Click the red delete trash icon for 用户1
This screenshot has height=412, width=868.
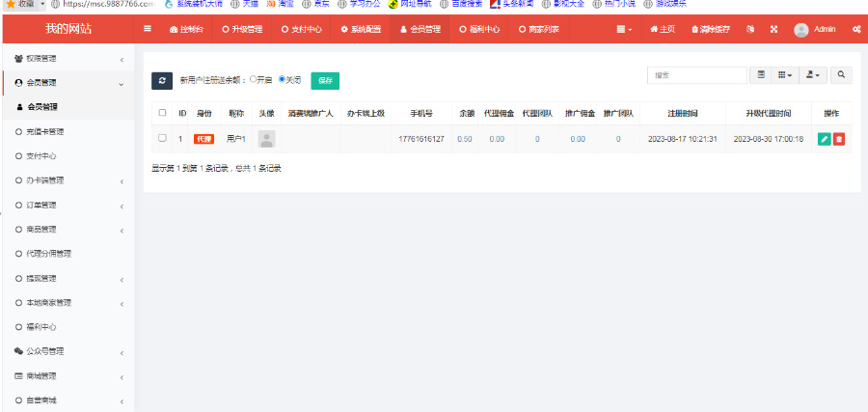(x=839, y=139)
